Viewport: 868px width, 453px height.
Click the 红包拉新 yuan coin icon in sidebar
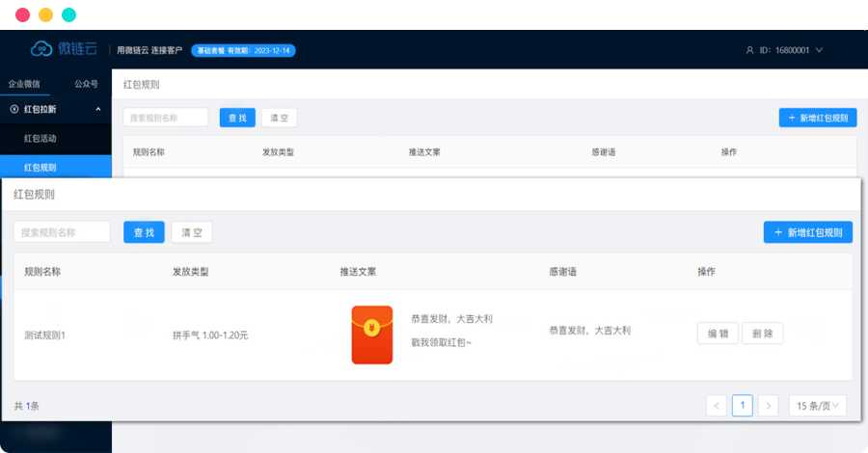coord(14,109)
